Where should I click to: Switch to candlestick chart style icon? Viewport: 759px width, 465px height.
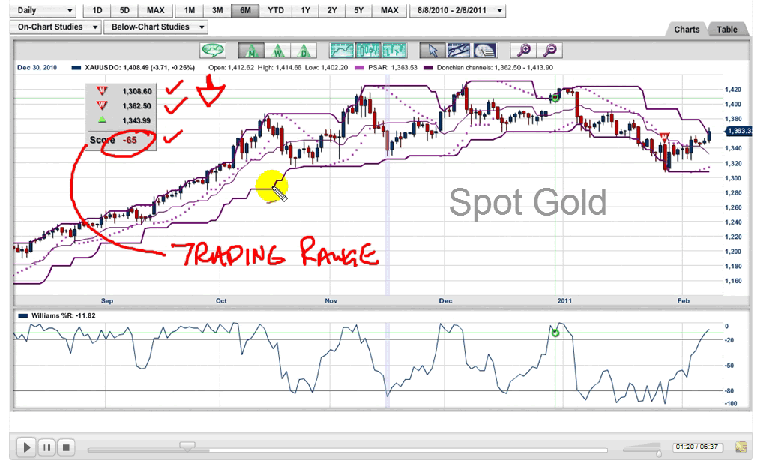pyautogui.click(x=368, y=50)
